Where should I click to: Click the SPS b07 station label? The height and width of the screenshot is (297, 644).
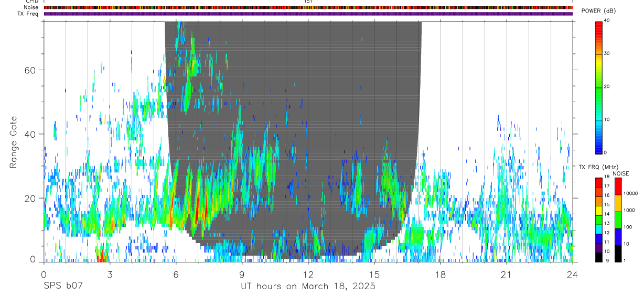(63, 287)
